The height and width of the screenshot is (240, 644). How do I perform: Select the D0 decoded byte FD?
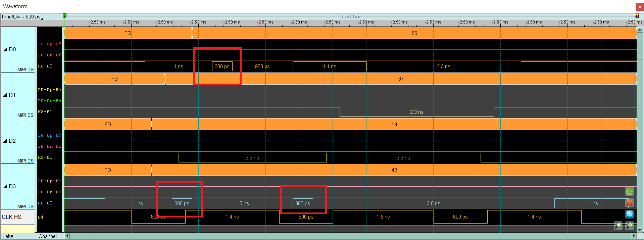(x=128, y=33)
